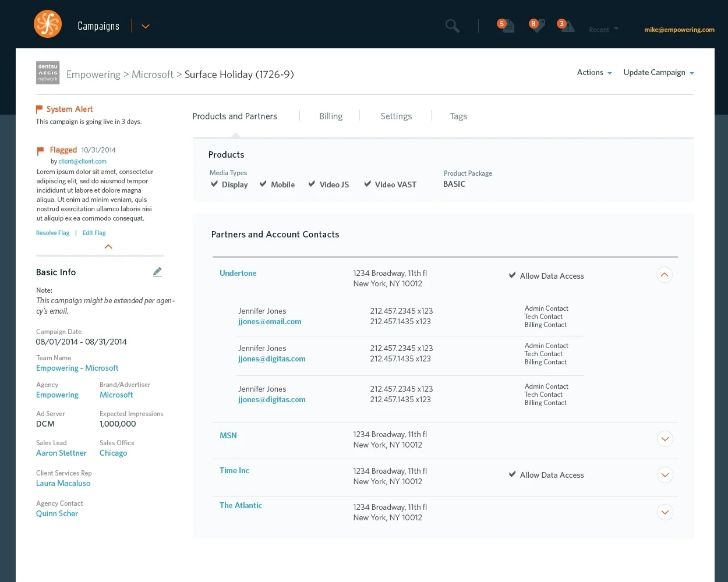Viewport: 728px width, 582px height.
Task: Open the Recent dropdown in the header
Action: pyautogui.click(x=602, y=29)
